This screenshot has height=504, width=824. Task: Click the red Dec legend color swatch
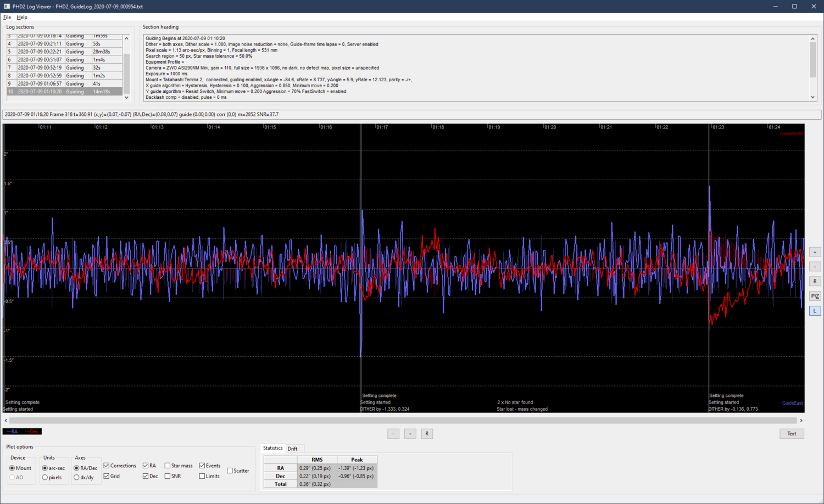click(32, 432)
